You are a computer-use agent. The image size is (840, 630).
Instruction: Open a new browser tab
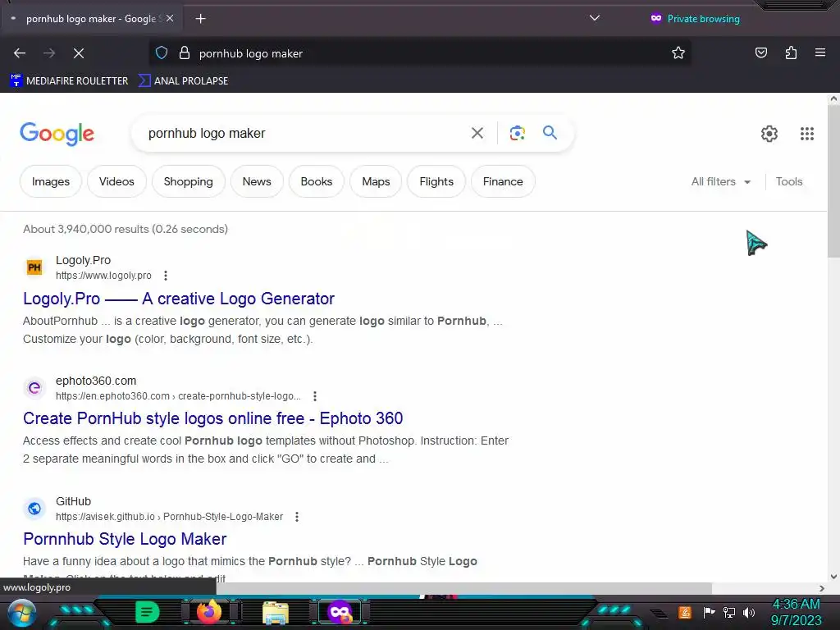point(200,19)
